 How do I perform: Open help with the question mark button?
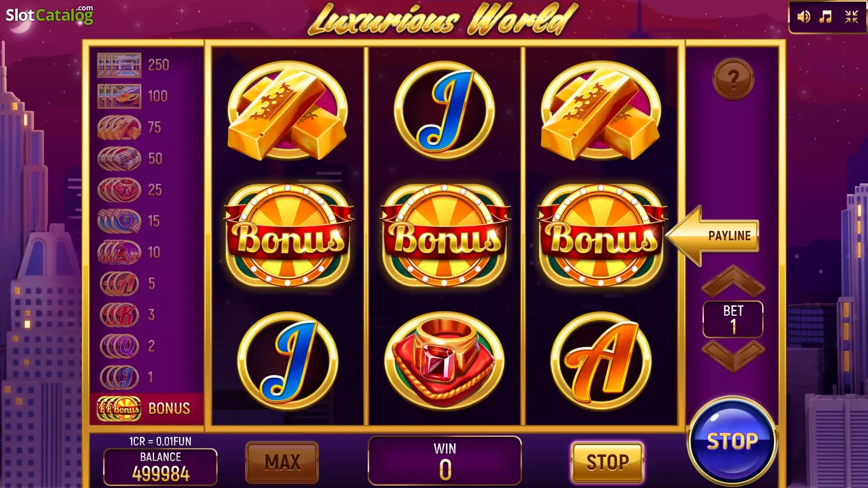(733, 79)
